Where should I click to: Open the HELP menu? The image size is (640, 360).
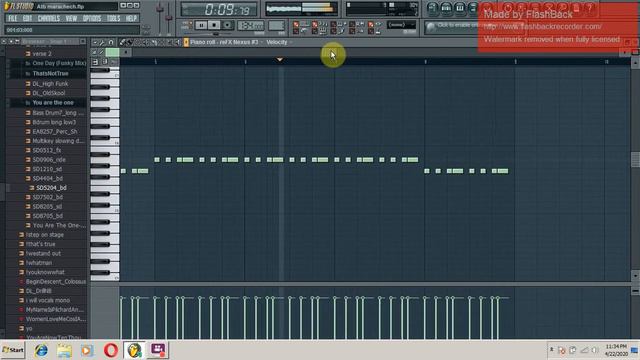pos(131,18)
